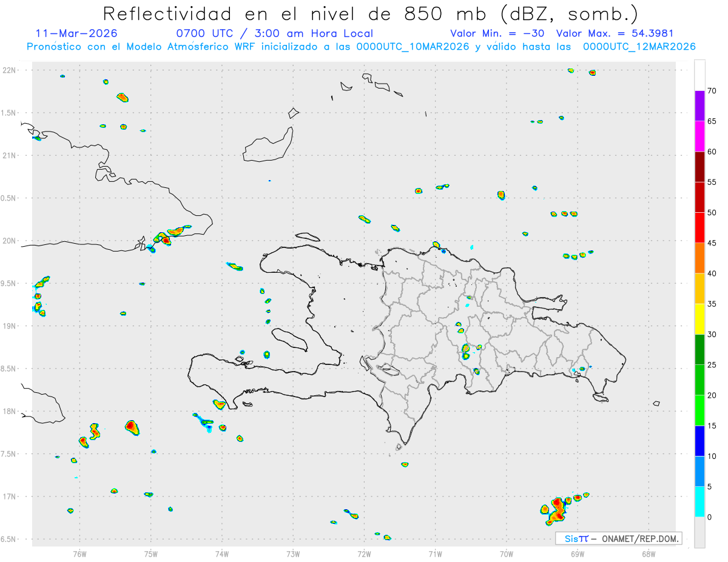Pick the maroon 55–60 dBZ colorbar segment
The width and height of the screenshot is (728, 562).
[700, 167]
